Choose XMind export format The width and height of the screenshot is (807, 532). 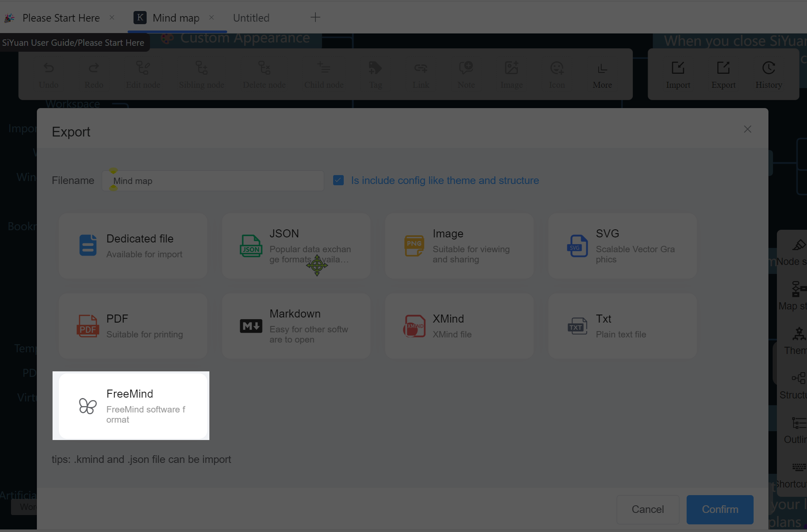pos(459,326)
